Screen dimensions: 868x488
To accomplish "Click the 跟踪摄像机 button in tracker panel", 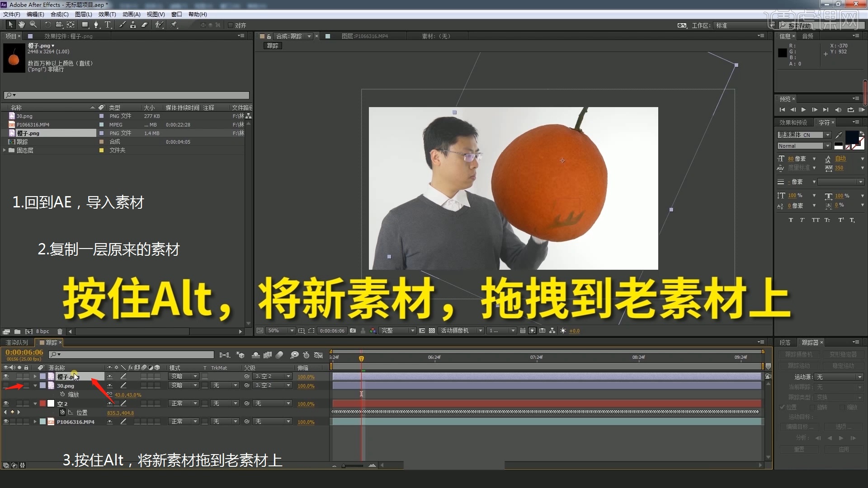I will point(798,354).
